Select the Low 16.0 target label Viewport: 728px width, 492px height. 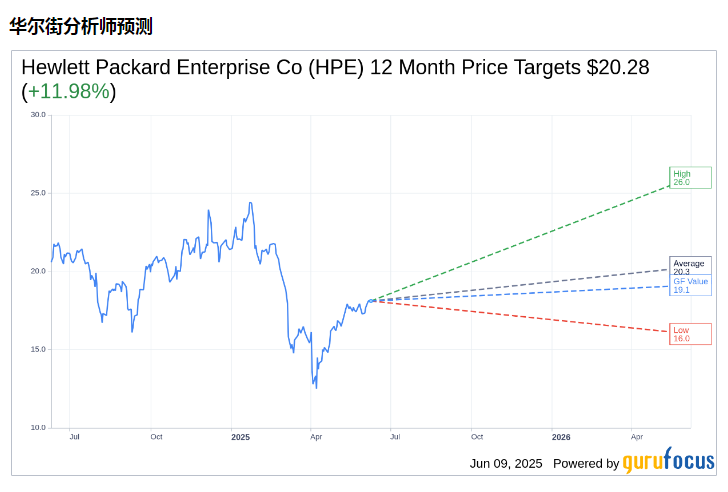pos(690,334)
